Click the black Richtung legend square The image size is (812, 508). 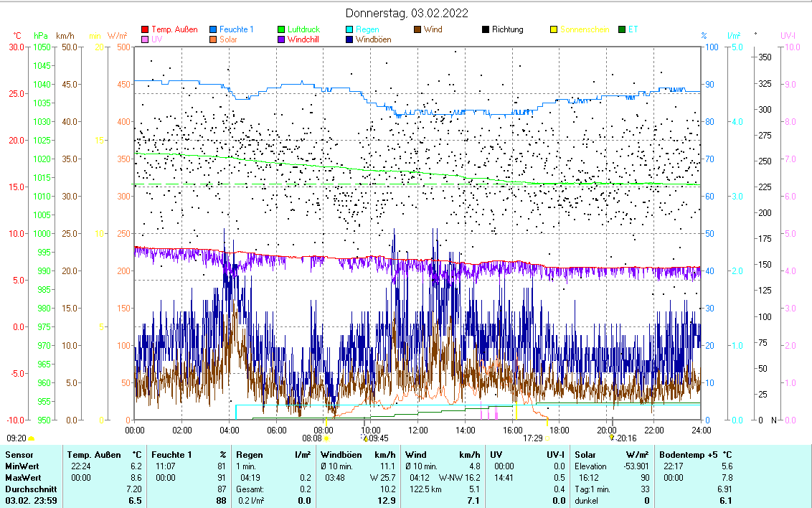(x=486, y=30)
